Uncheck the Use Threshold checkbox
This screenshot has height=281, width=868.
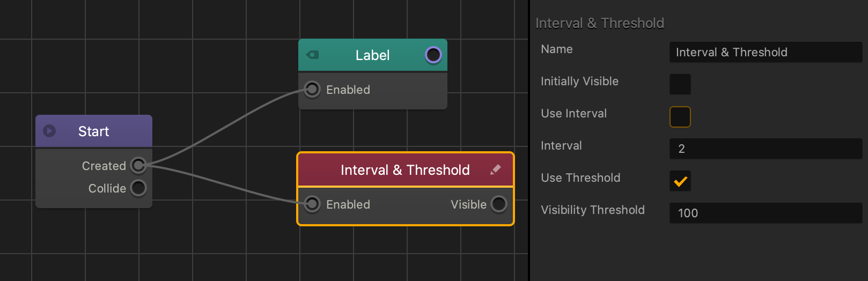coord(680,181)
